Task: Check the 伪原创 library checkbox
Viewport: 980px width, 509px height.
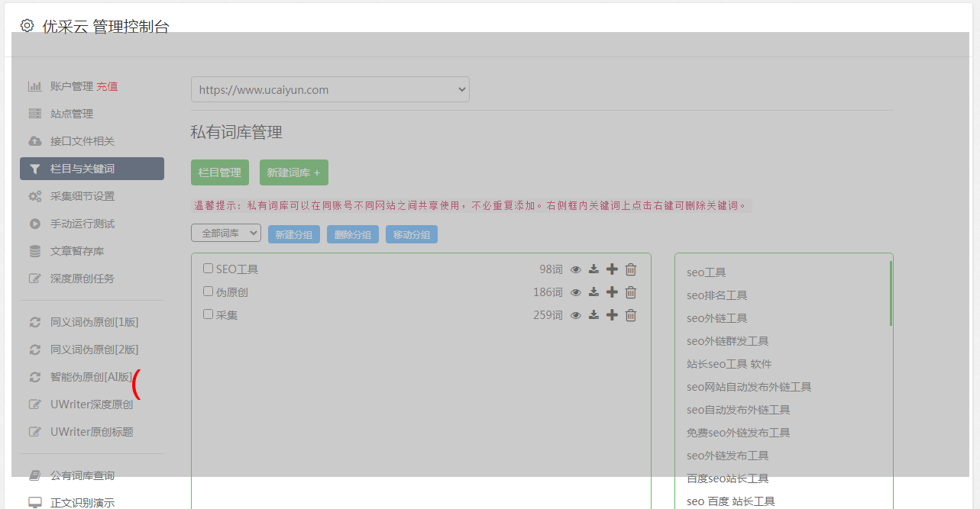Action: pos(208,292)
